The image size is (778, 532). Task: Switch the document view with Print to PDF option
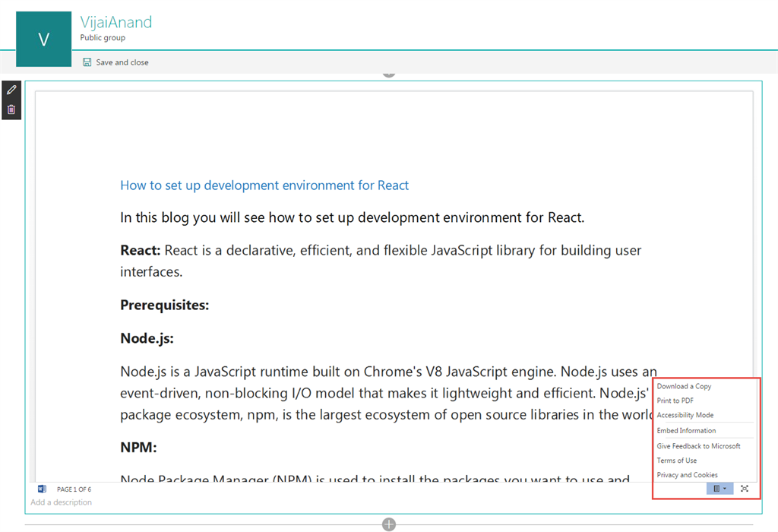(677, 401)
